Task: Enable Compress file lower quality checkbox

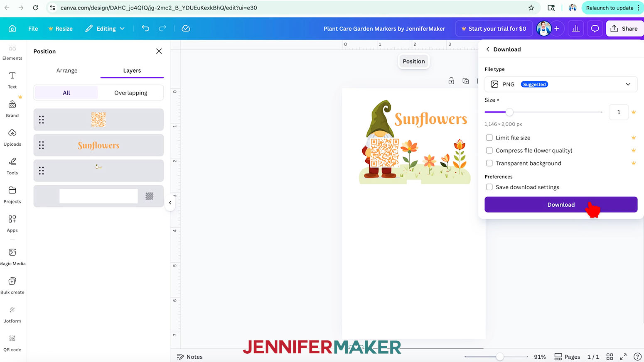Action: (x=489, y=150)
